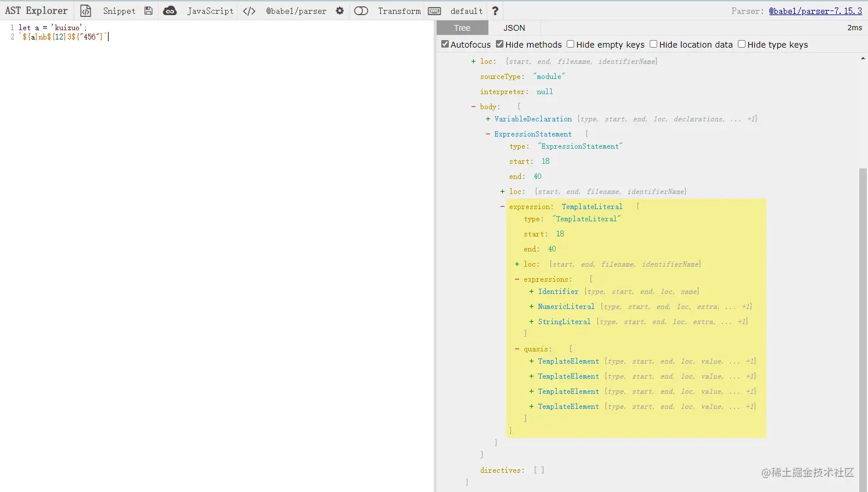
Task: Collapse the ExpressionStatement node
Action: coord(488,134)
